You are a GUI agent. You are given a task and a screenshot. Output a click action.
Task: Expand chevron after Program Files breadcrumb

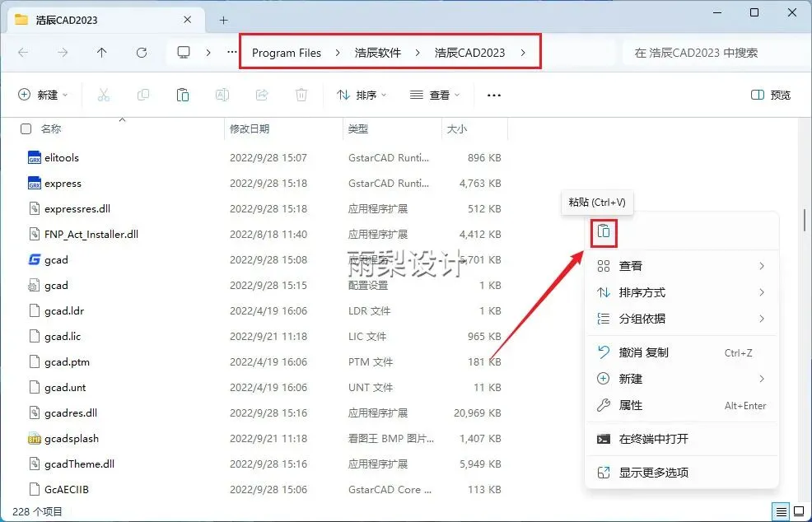(x=338, y=53)
